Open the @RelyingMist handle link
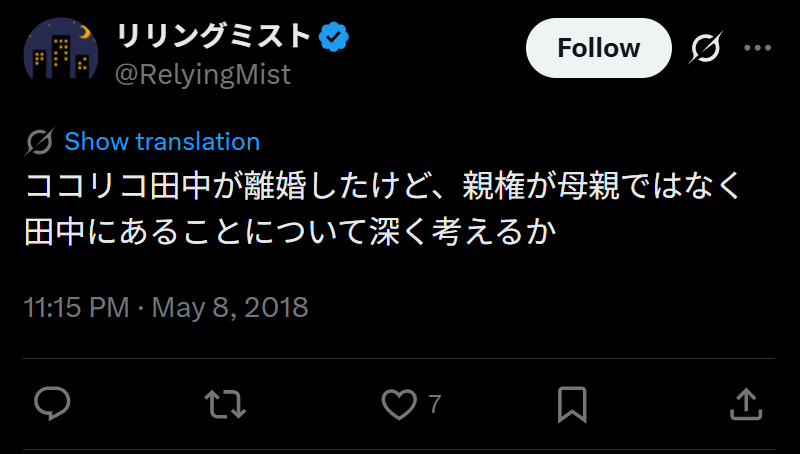Viewport: 800px width, 454px height. coord(204,74)
